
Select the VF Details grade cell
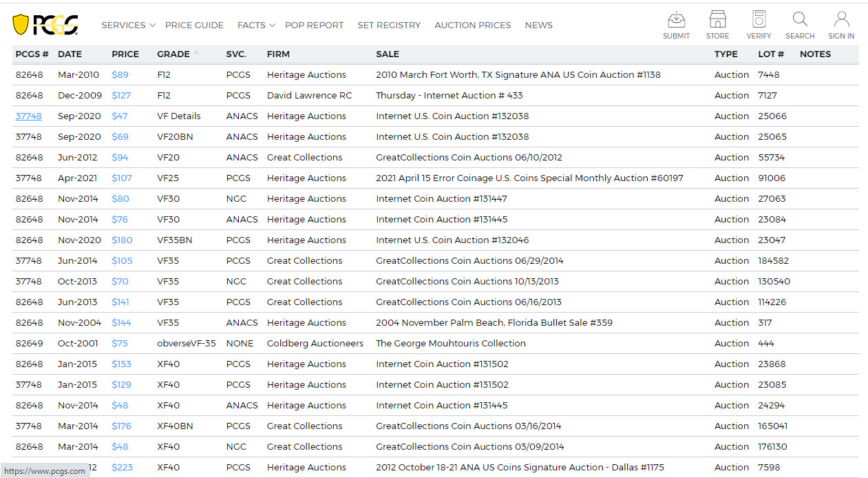pos(179,116)
